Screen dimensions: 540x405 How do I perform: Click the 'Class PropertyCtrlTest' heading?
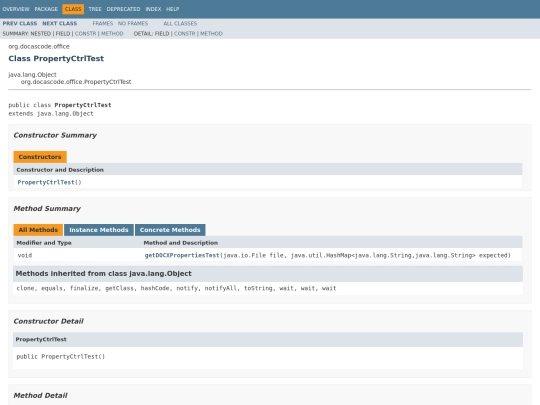[56, 58]
